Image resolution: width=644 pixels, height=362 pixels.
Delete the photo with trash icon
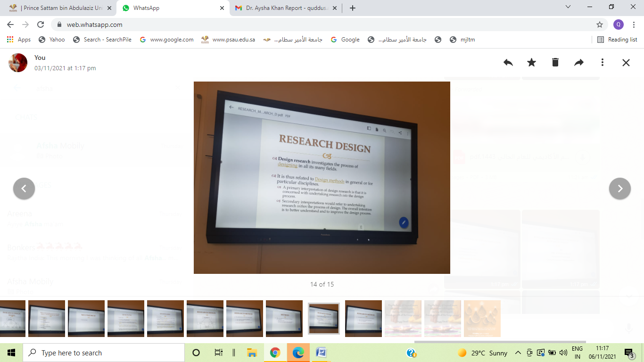point(555,63)
